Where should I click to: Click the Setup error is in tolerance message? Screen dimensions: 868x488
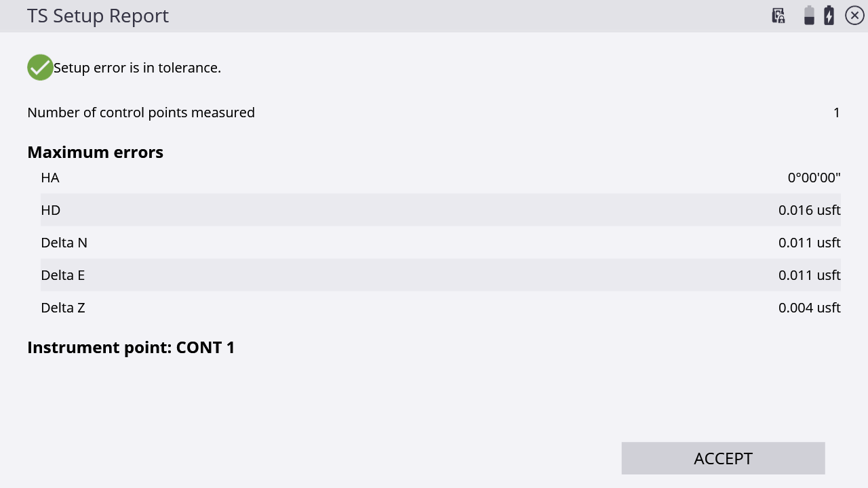click(138, 68)
